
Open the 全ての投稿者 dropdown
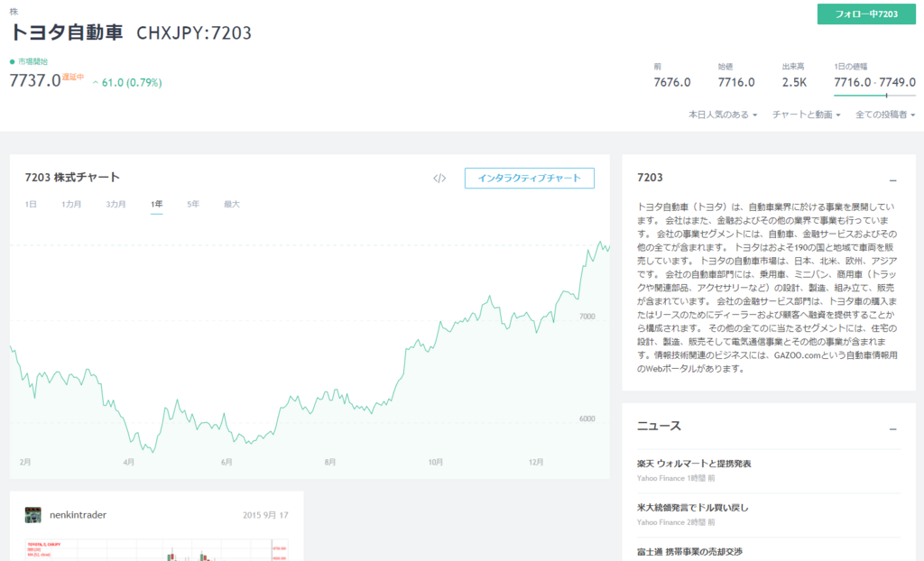coord(885,115)
